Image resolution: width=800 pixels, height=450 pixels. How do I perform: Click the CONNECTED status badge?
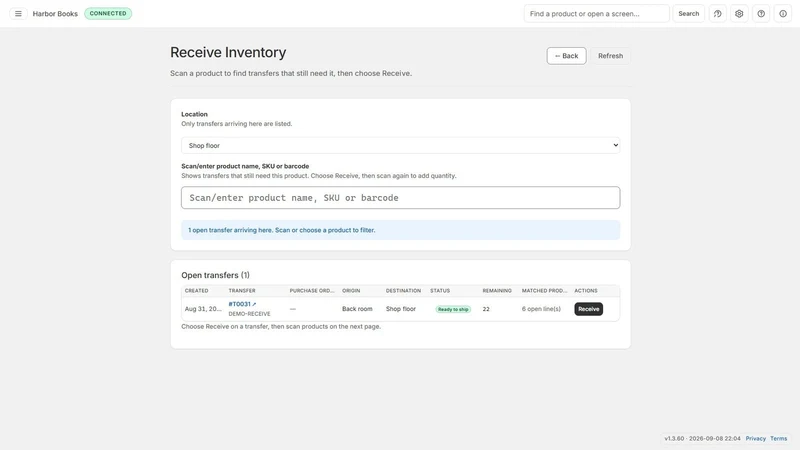tap(108, 13)
